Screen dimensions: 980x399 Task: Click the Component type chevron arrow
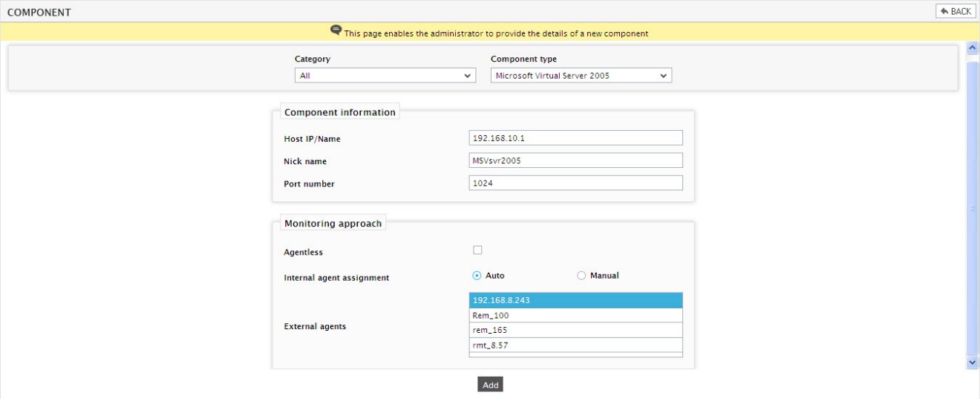tap(663, 76)
